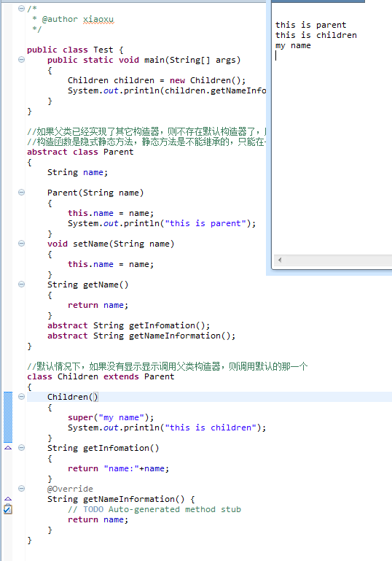
Task: Click the System.out.println(children.getNameInfo line
Action: click(x=167, y=90)
